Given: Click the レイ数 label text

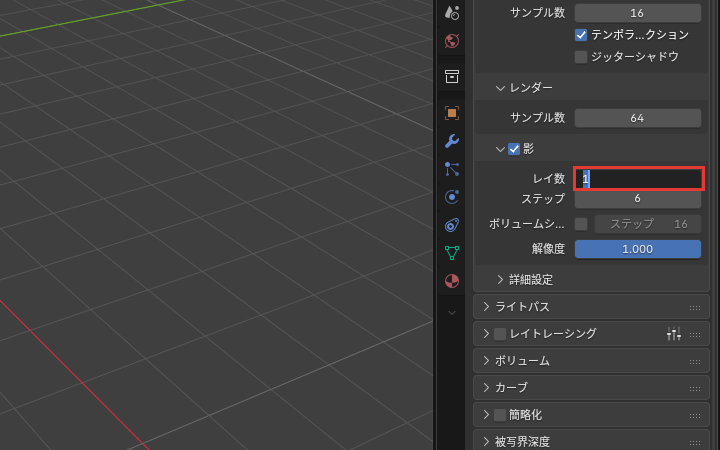Looking at the screenshot, I should point(549,179).
